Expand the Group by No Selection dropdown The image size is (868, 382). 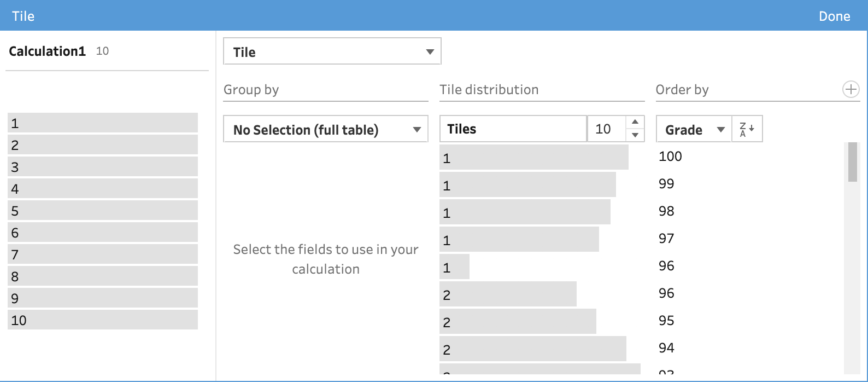click(325, 130)
